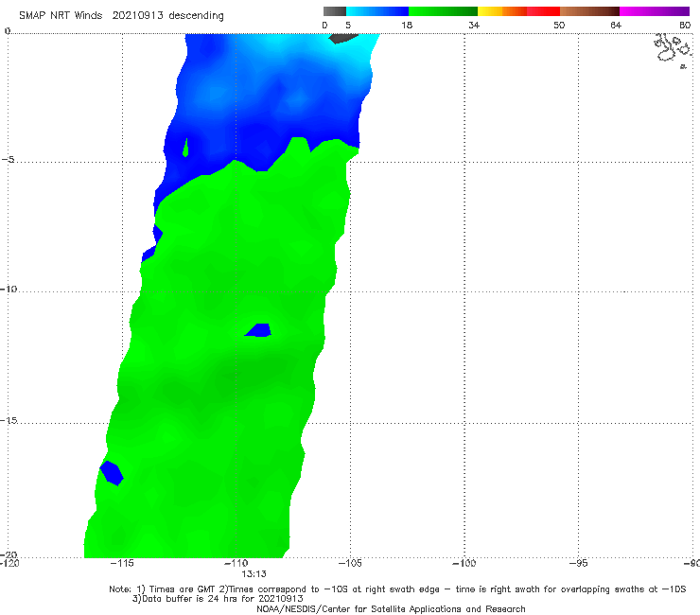Click the '13:13' swath time stamp
This screenshot has width=700, height=615.
(x=254, y=574)
